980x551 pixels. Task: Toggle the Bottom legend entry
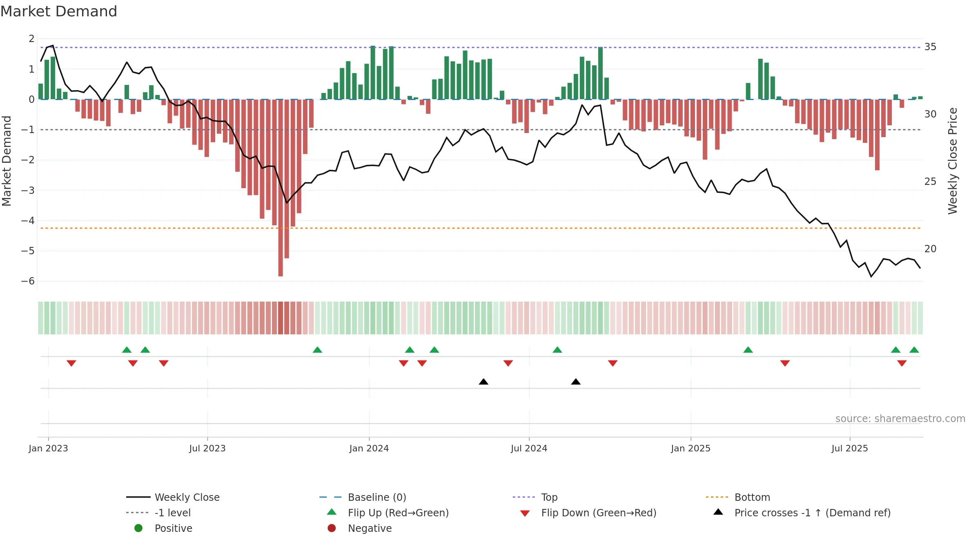coord(738,497)
